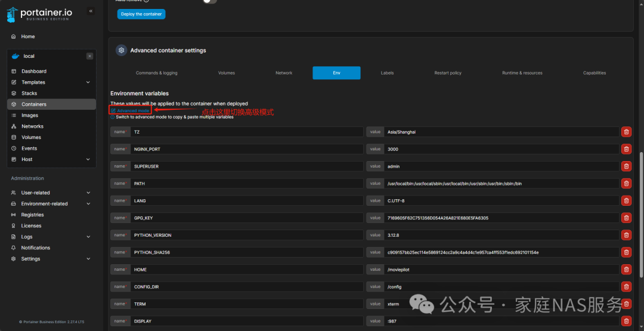The height and width of the screenshot is (331, 644).
Task: Click the PATH value field
Action: click(x=501, y=184)
